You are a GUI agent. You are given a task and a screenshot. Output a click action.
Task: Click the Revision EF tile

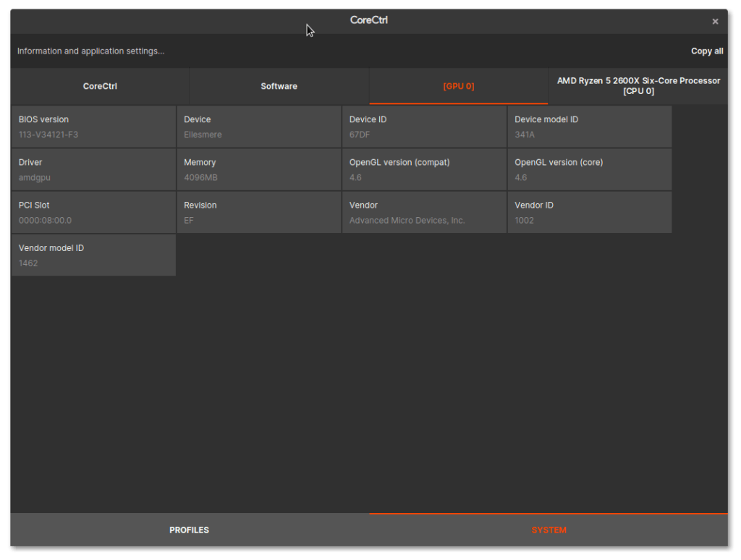[x=259, y=212]
